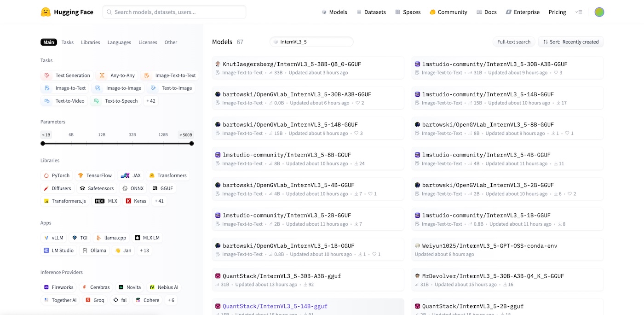Click the Enterprise nav icon

pos(508,12)
